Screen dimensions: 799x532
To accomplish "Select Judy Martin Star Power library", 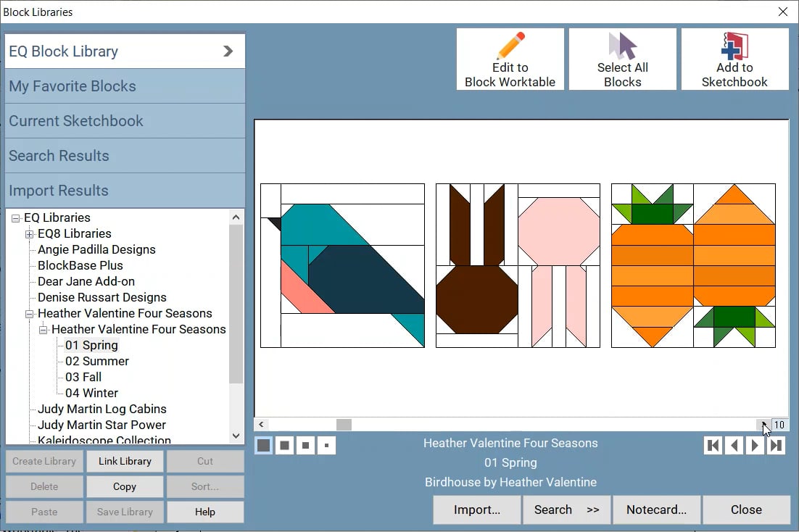I will point(102,425).
